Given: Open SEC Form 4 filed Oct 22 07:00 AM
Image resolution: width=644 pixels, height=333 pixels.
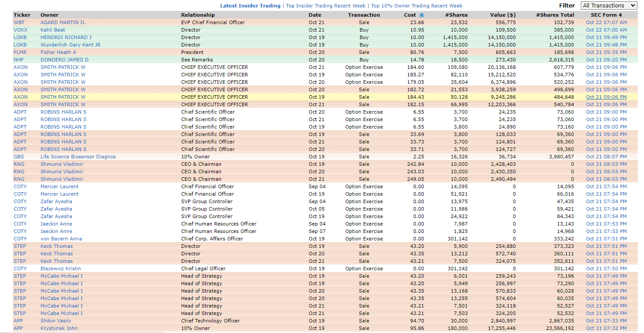Looking at the screenshot, I should [x=606, y=30].
